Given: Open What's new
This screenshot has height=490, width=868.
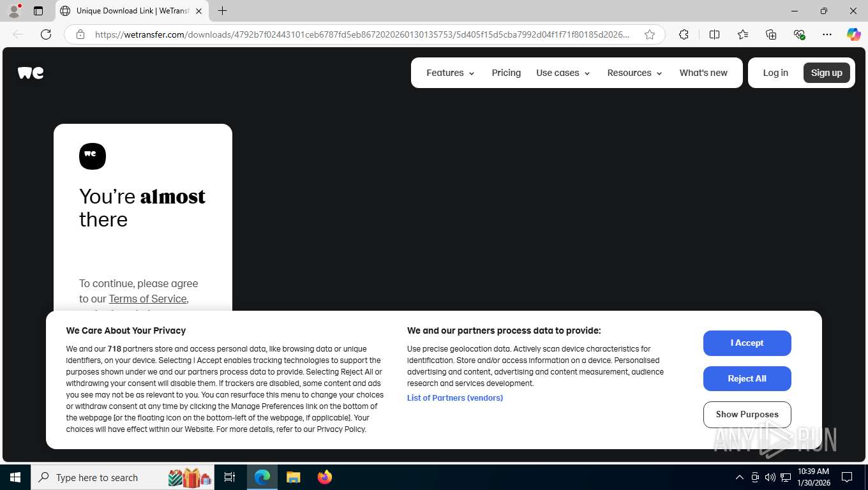Looking at the screenshot, I should tap(703, 73).
